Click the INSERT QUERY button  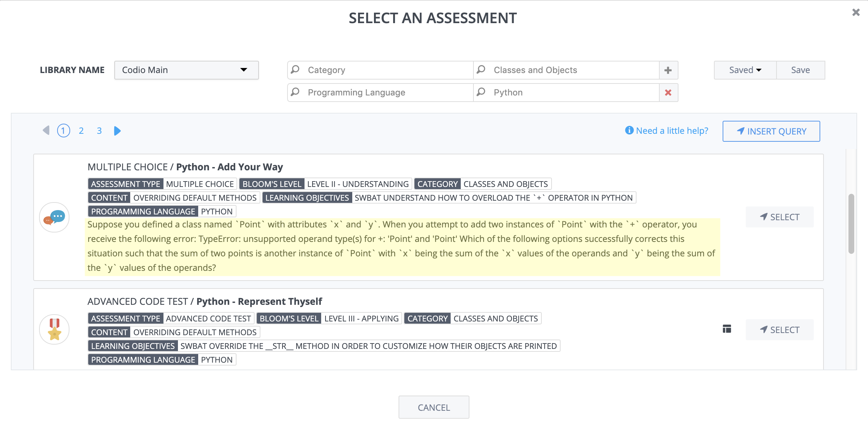(x=771, y=131)
